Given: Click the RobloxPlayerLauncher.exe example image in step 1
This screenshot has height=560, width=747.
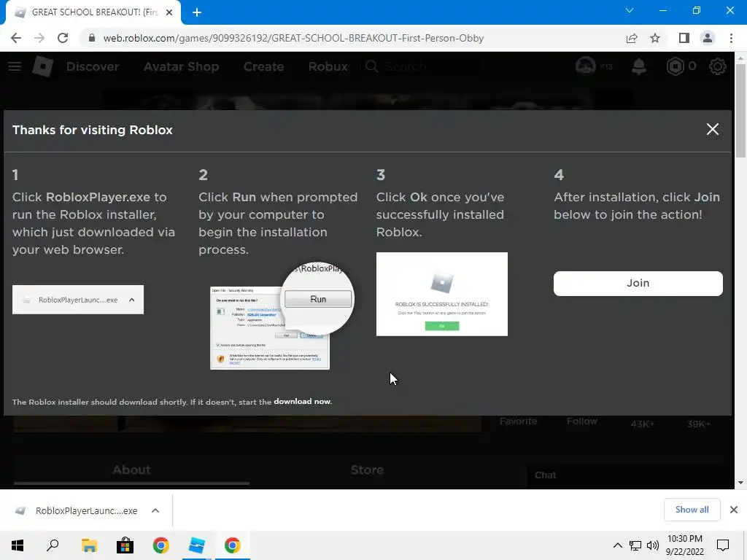Looking at the screenshot, I should tap(78, 300).
